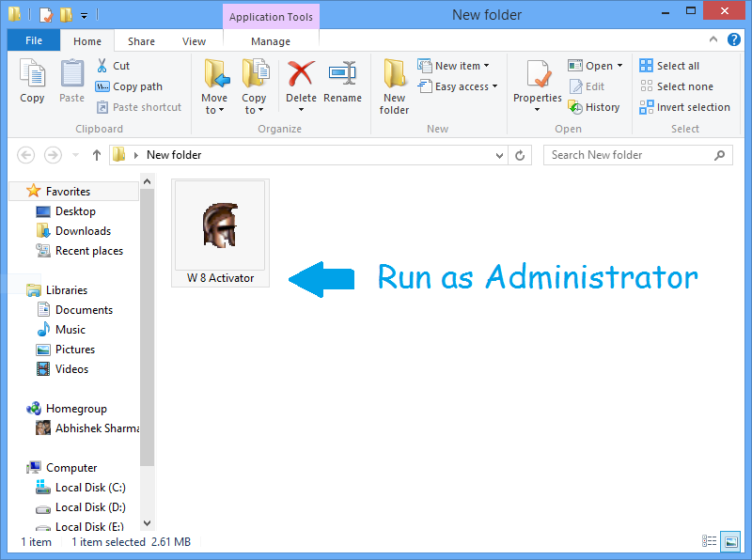Click the search magnifier icon

(x=719, y=155)
